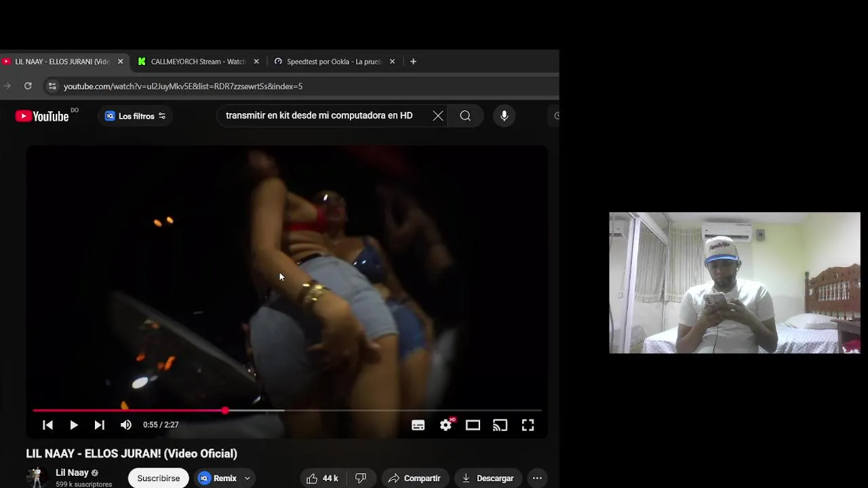Clear the search text with the X
Viewport: 868px width, 488px height.
click(x=438, y=116)
